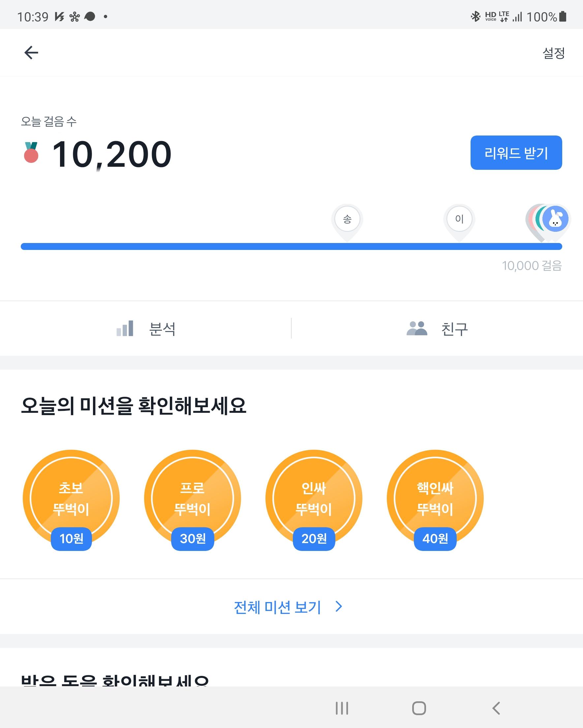583x728 pixels.
Task: Expand missions with the chevron arrow
Action: coord(339,607)
